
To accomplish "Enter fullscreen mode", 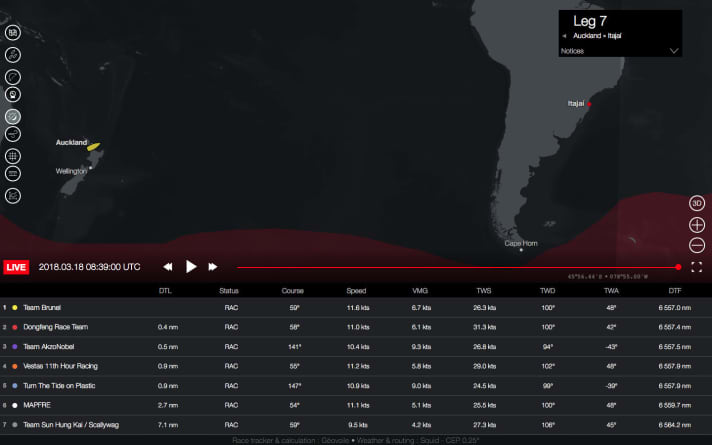I will click(x=697, y=267).
